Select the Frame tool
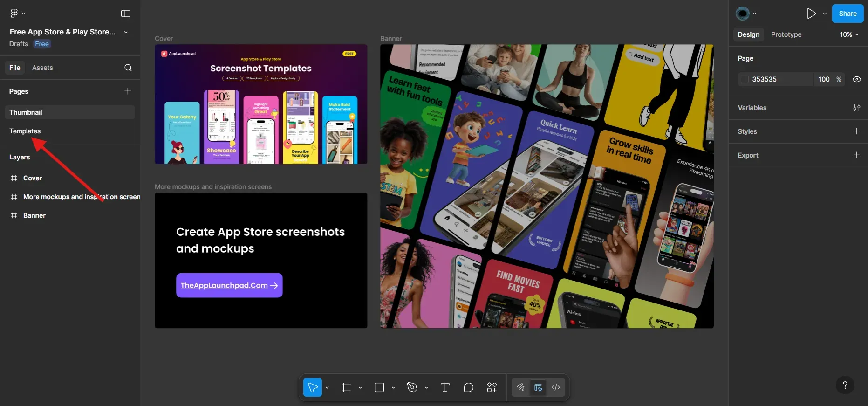 [346, 387]
